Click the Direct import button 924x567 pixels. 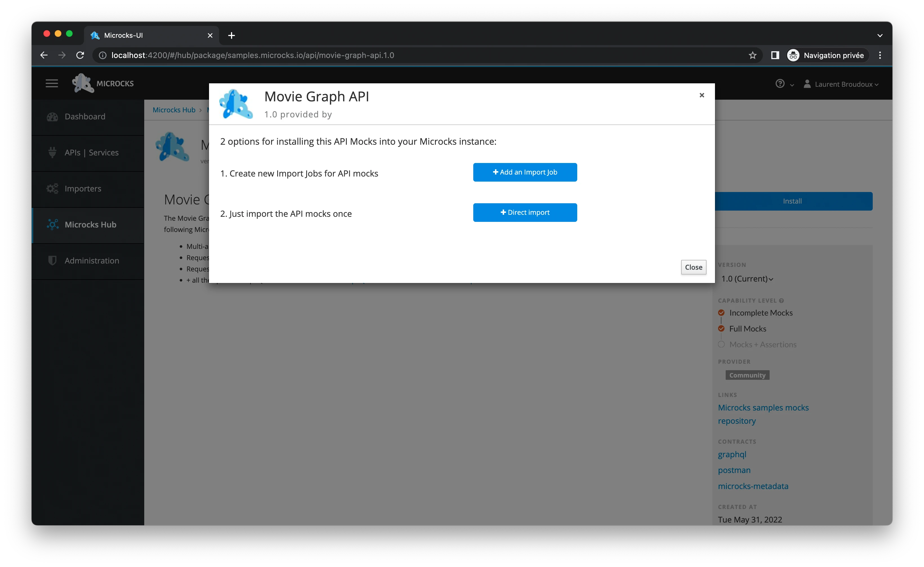[x=525, y=213]
